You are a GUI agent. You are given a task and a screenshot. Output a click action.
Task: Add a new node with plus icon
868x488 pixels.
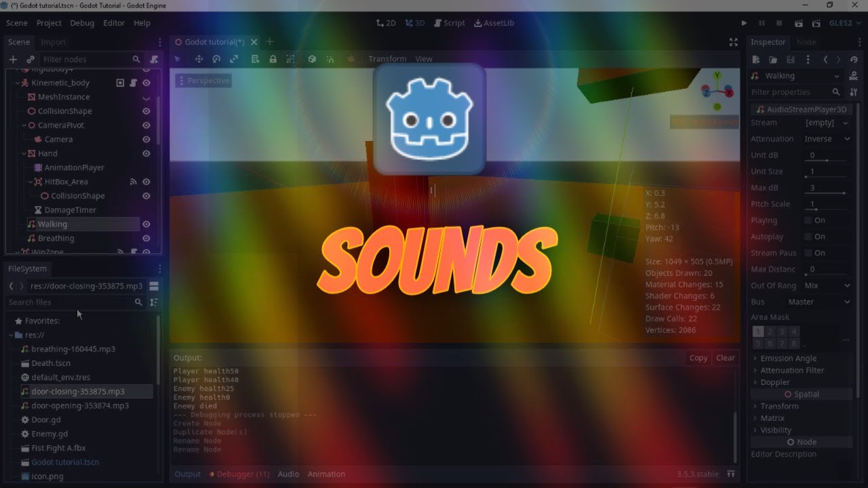12,60
